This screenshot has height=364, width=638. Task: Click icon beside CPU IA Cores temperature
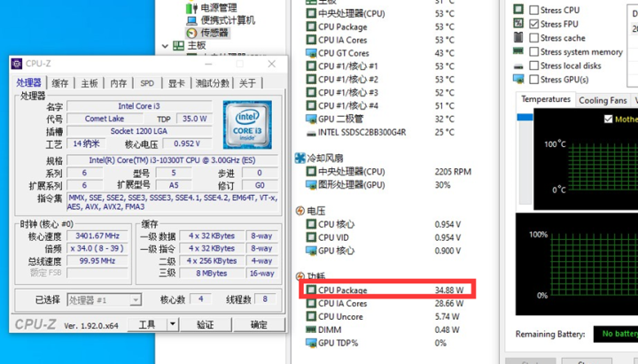(x=311, y=40)
